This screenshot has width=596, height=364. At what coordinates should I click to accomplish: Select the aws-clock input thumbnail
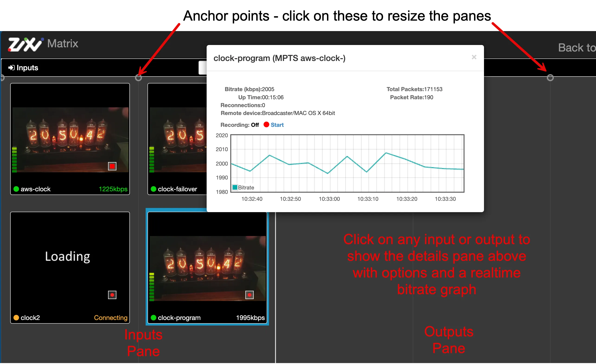(70, 139)
